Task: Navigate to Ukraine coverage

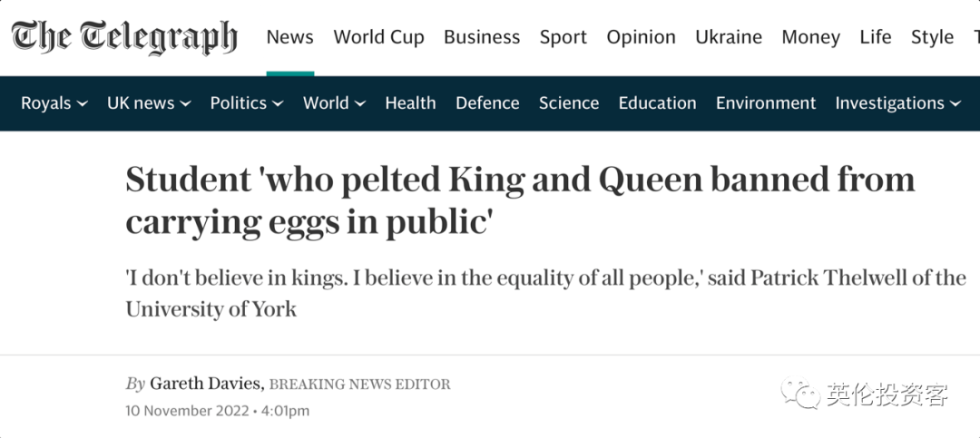Action: 728,37
